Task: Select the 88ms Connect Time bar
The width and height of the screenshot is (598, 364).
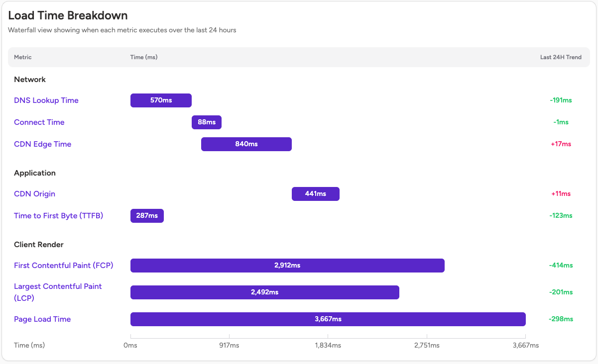Action: tap(207, 122)
